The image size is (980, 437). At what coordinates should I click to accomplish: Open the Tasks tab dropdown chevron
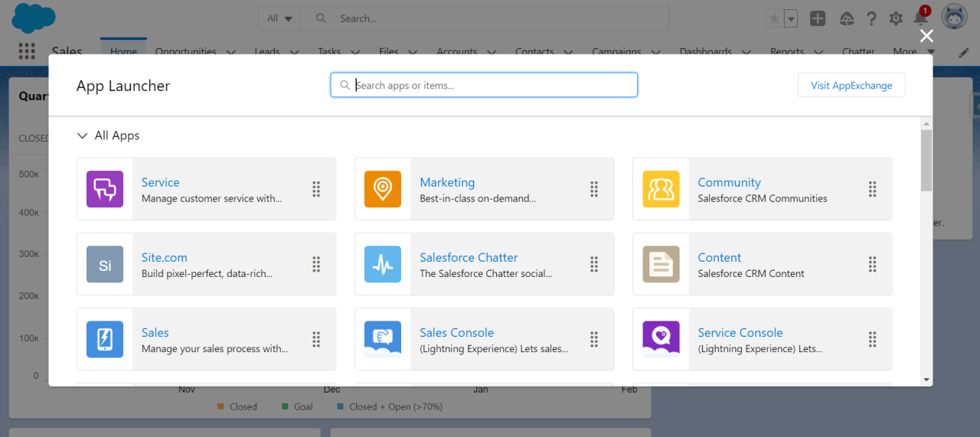[x=356, y=52]
